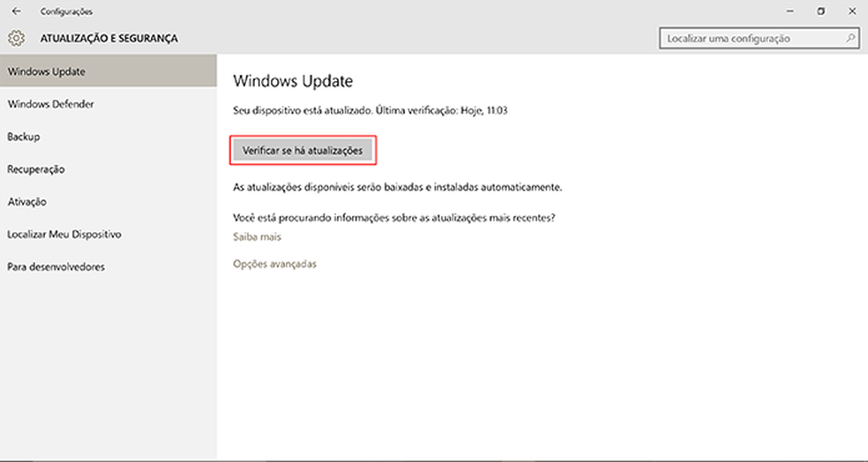Click 'Verificar se há atualizações' button
The width and height of the screenshot is (868, 462).
point(303,150)
